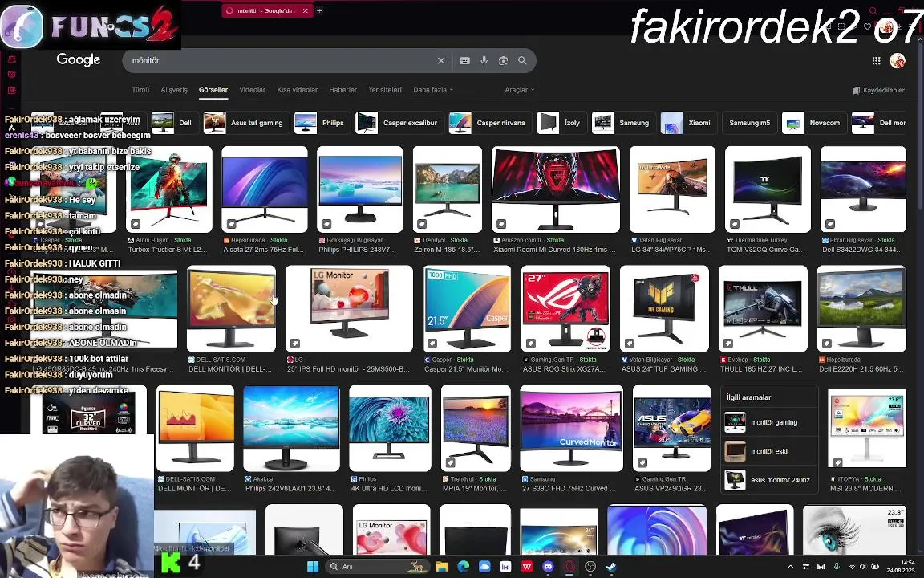924x578 pixels.
Task: Expand the Araçlar tools dropdown
Action: click(520, 90)
